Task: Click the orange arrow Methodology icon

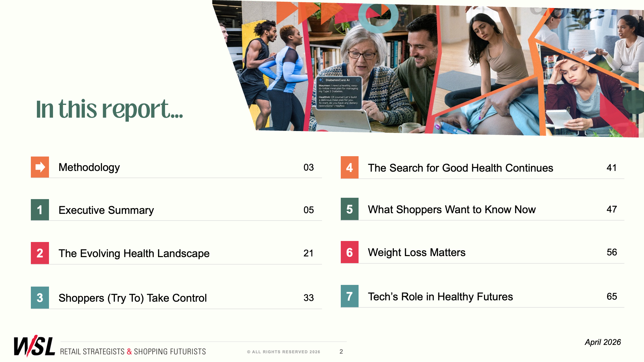Action: pos(40,167)
